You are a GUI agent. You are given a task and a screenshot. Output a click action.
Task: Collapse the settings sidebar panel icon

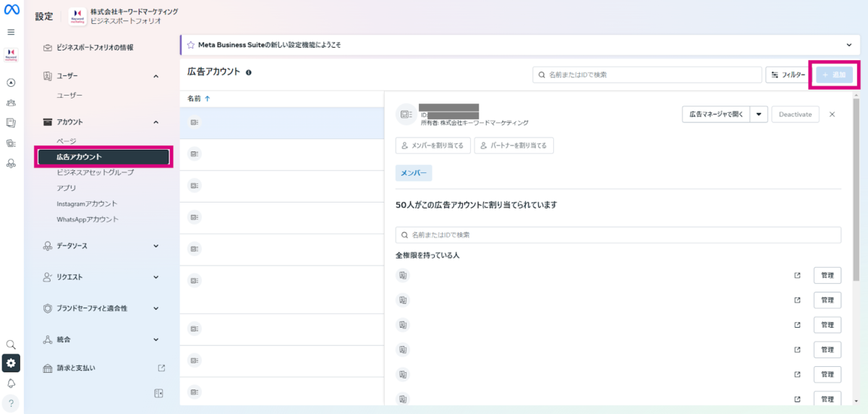coord(158,393)
